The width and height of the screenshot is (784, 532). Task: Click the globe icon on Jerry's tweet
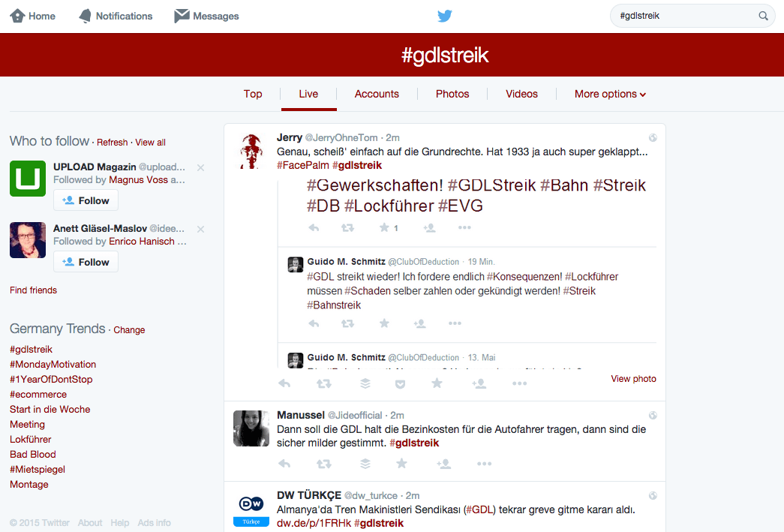pyautogui.click(x=653, y=138)
